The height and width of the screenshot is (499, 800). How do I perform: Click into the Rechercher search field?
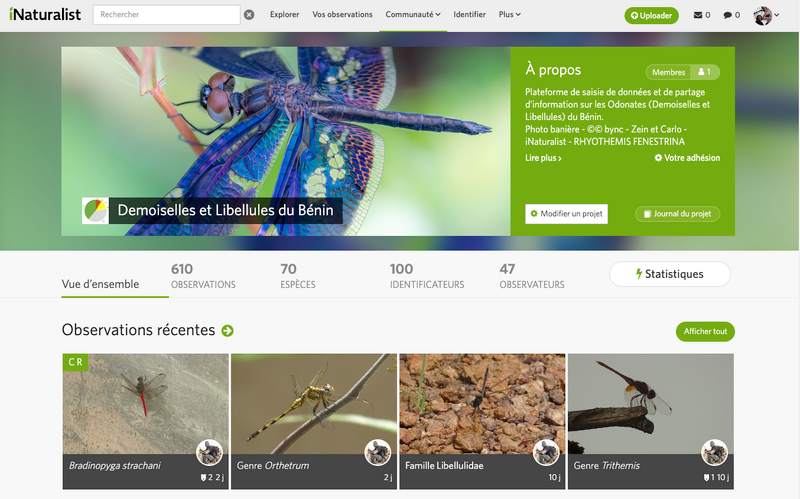pyautogui.click(x=166, y=15)
